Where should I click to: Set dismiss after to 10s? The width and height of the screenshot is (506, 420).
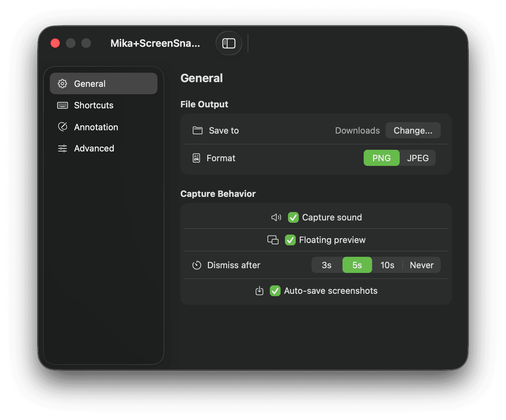(x=387, y=265)
